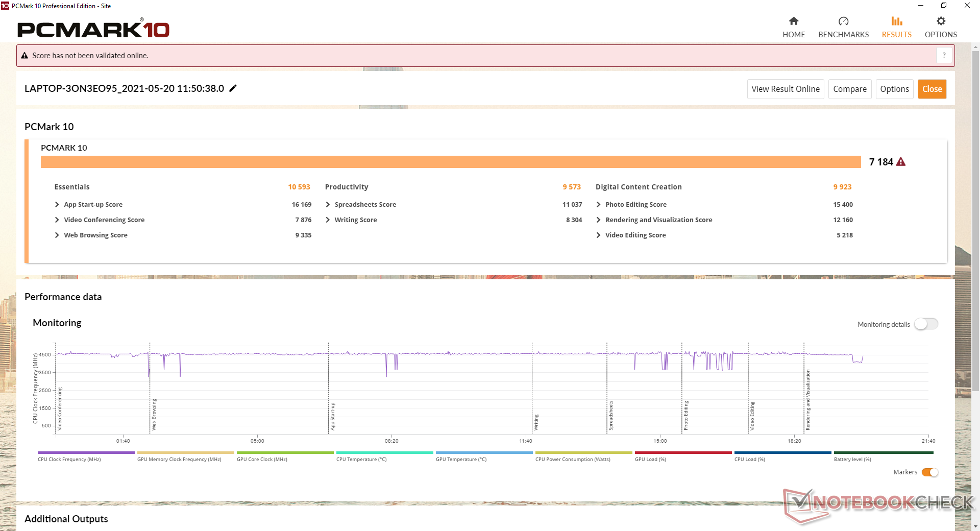Click the PCMark app icon in title bar
Image resolution: width=980 pixels, height=531 pixels.
tap(5, 6)
